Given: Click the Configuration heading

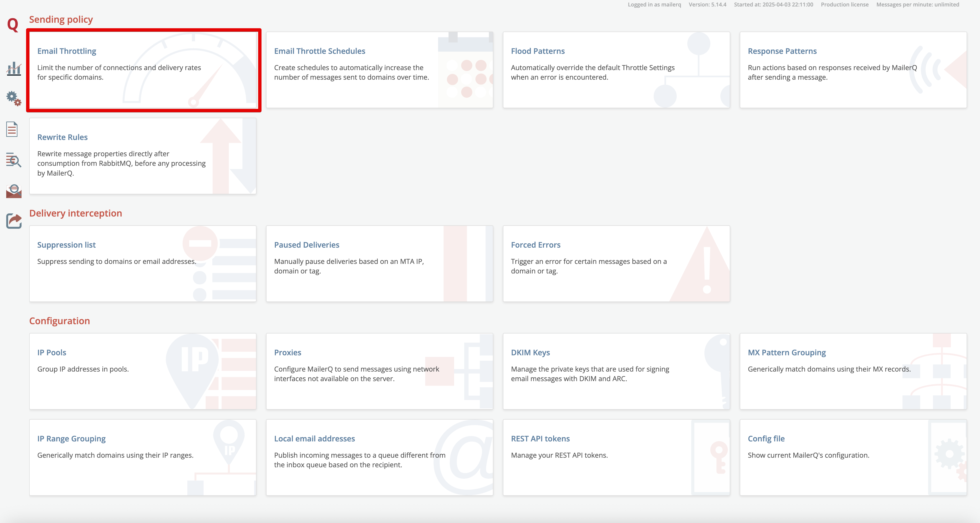Looking at the screenshot, I should click(x=60, y=321).
